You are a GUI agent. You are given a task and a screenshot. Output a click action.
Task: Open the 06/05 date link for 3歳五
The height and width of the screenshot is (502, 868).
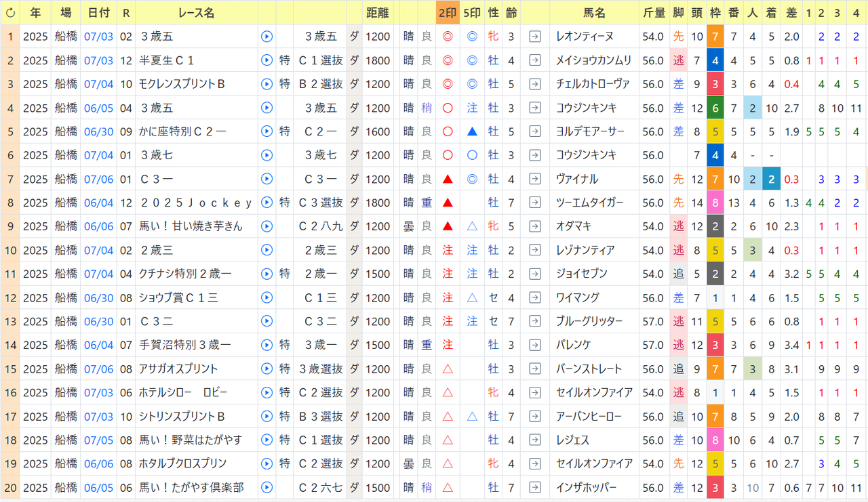(x=98, y=108)
